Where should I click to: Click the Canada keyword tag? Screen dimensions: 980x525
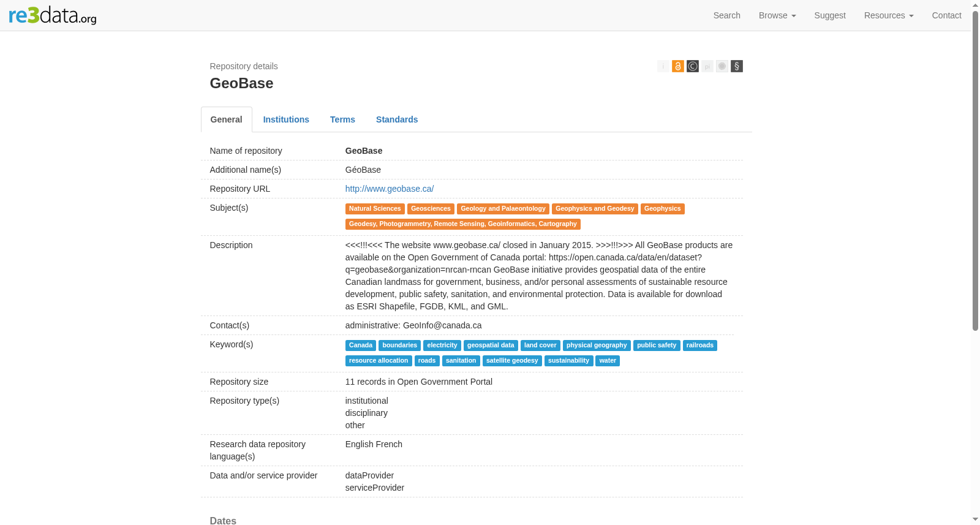361,346
